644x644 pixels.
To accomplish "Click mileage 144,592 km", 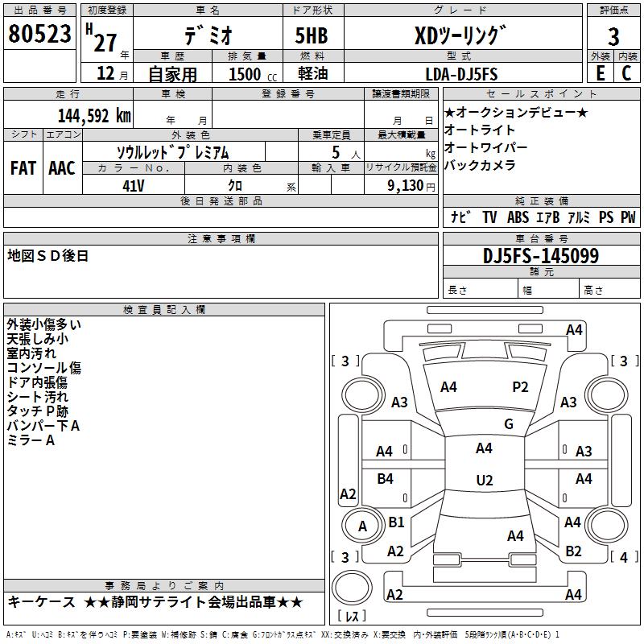I will click(x=94, y=116).
